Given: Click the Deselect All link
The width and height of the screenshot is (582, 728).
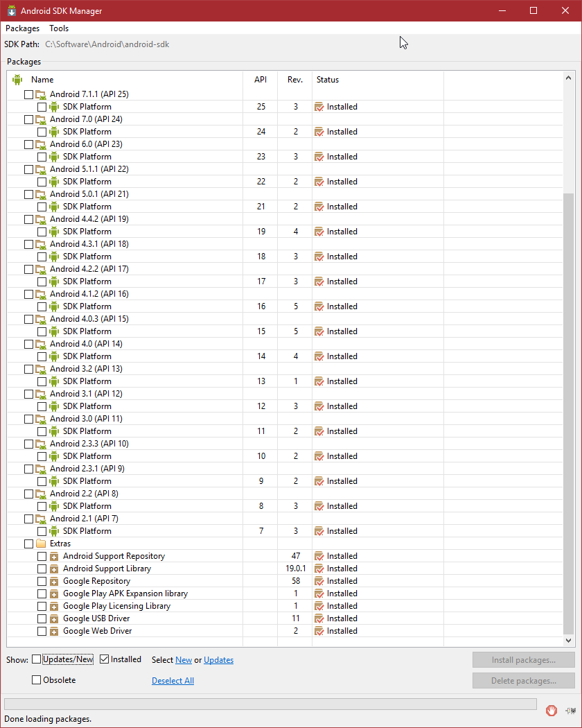Looking at the screenshot, I should (172, 680).
